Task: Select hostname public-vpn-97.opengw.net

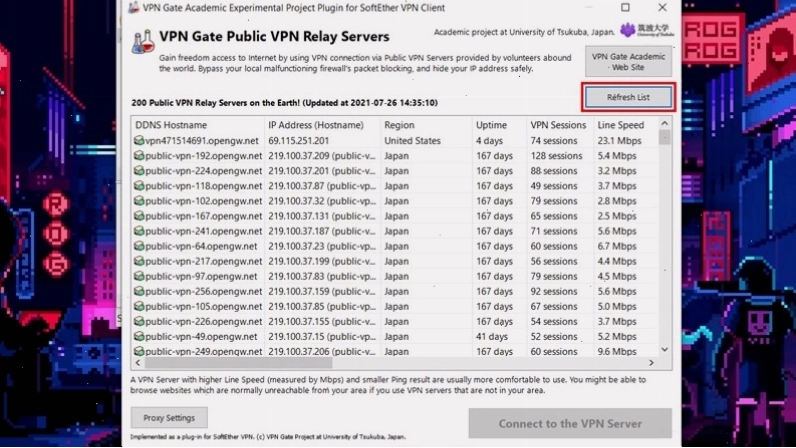Action: (201, 276)
